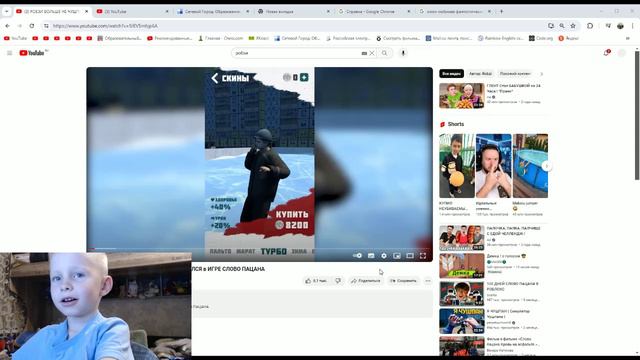The image size is (640, 360).
Task: Open the Chrome profile avatar
Action: tap(620, 26)
